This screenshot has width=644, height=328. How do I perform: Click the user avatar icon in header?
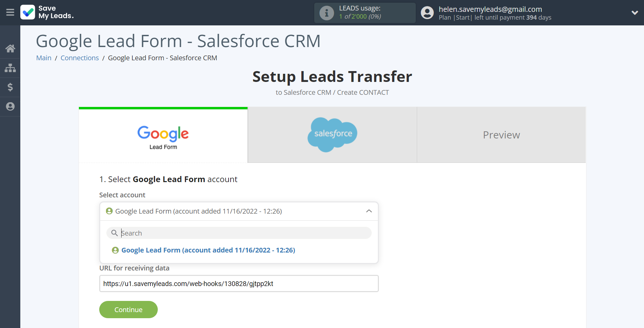[x=427, y=13]
